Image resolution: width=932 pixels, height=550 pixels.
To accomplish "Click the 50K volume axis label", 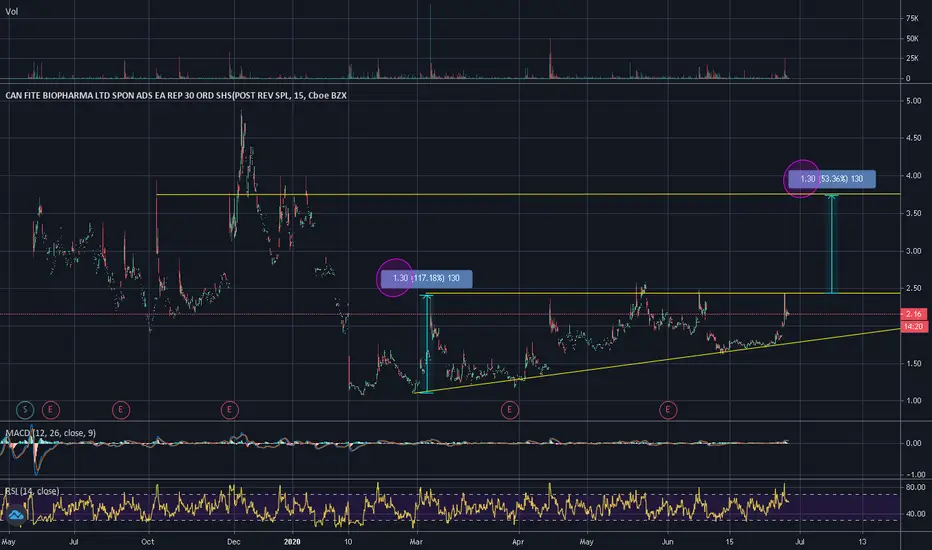I will coord(912,39).
